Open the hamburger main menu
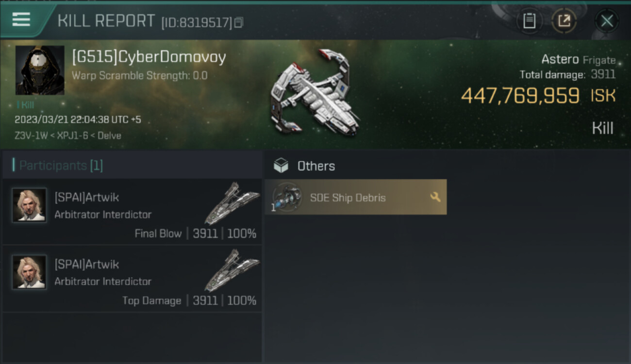This screenshot has height=364, width=631. (21, 19)
